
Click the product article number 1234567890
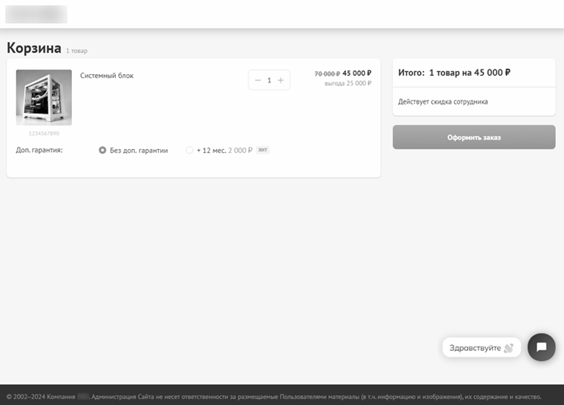44,133
